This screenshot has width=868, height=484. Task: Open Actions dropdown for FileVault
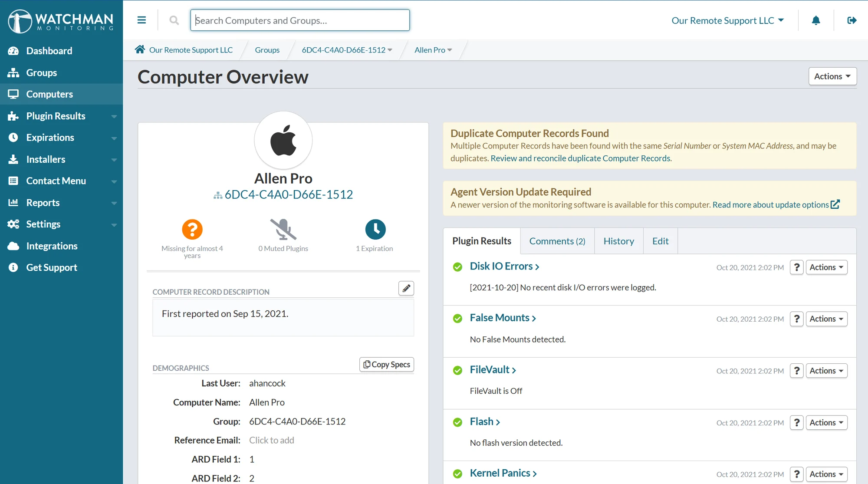(826, 371)
